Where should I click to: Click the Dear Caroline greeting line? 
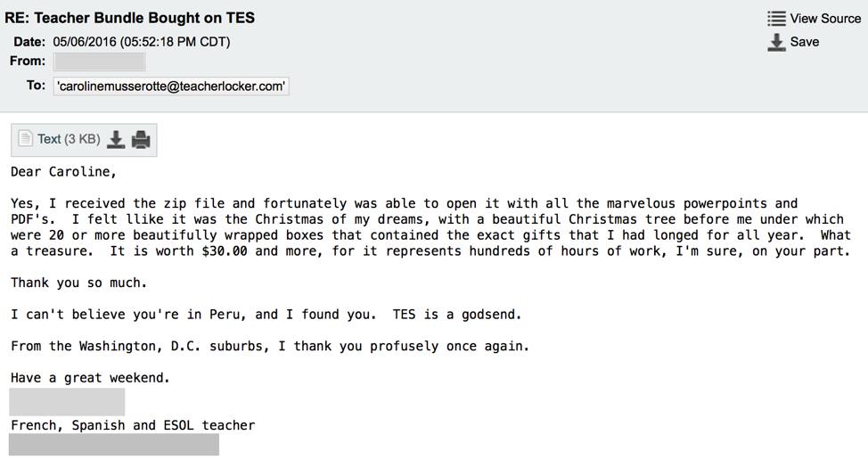(63, 171)
